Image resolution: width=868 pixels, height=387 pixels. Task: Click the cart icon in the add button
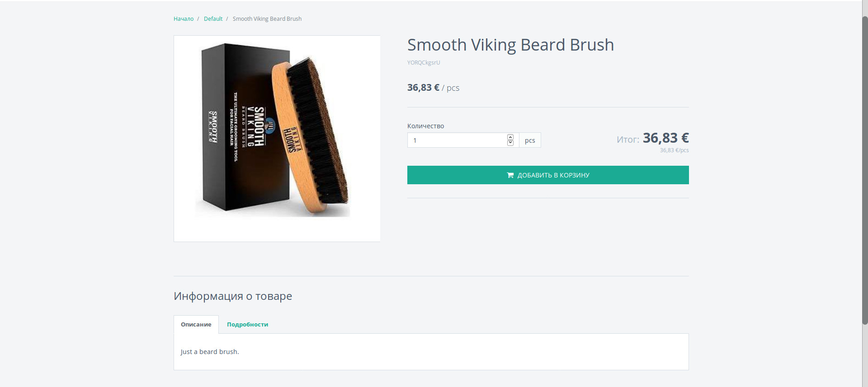(510, 175)
